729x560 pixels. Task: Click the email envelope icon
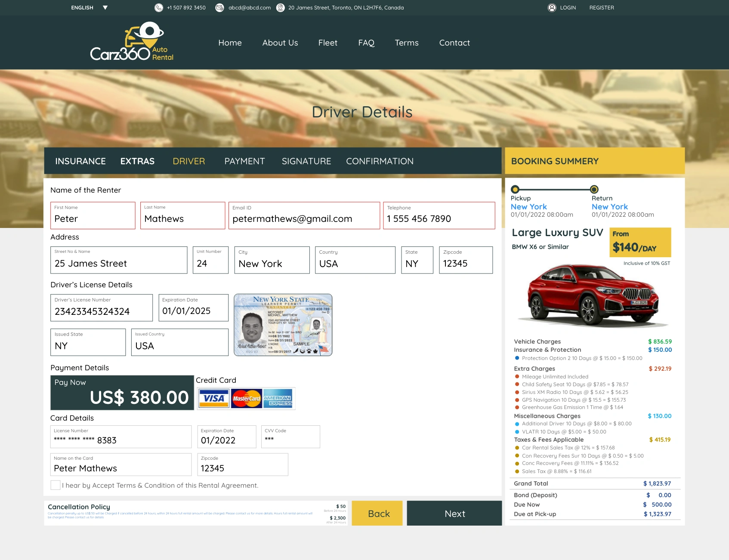pos(219,8)
